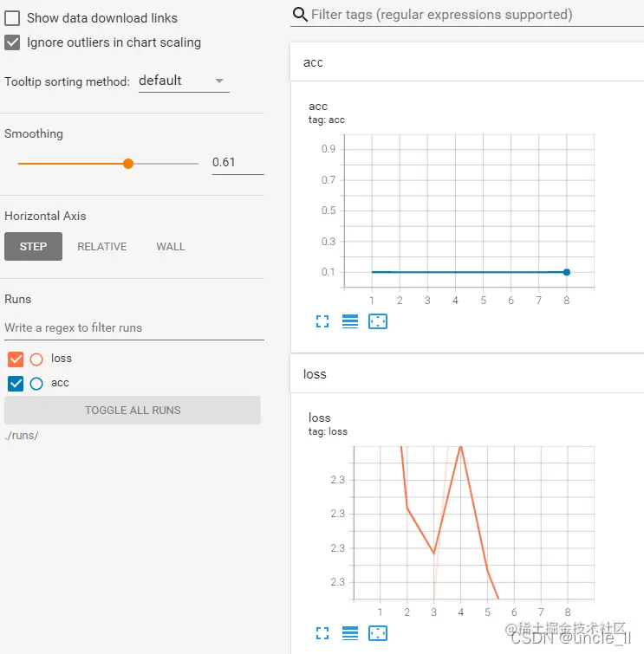Select only the acc run radio circle
644x654 pixels.
[36, 384]
